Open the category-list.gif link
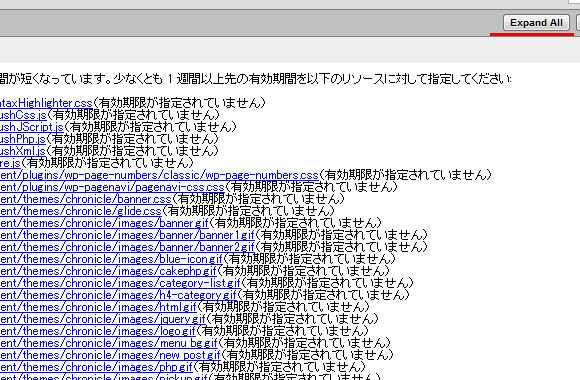 coord(120,283)
